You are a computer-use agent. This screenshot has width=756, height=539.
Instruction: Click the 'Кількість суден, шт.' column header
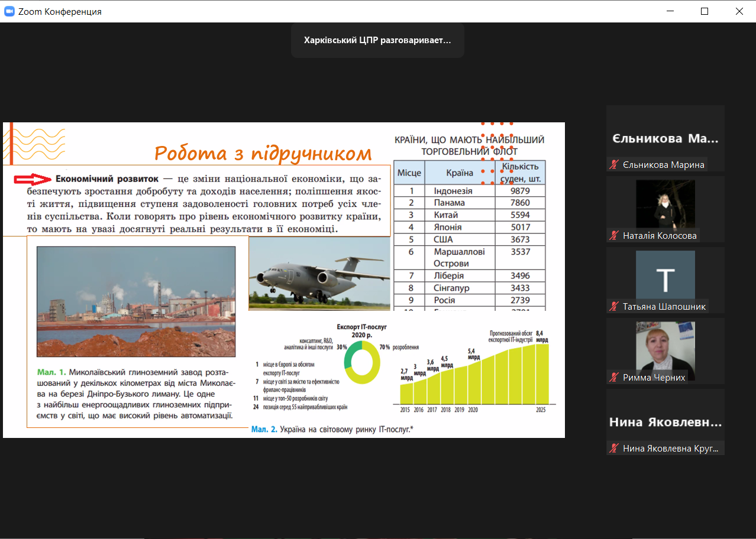coord(520,173)
